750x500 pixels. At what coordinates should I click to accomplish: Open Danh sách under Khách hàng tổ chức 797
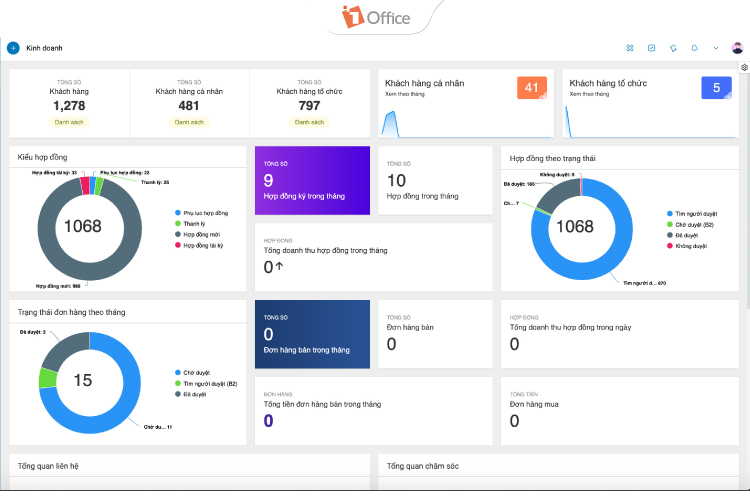(x=309, y=122)
